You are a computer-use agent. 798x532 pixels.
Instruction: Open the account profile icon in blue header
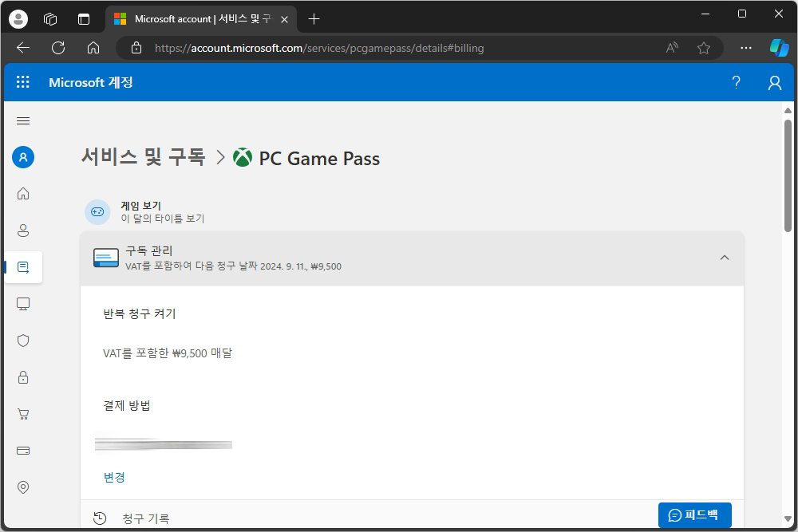[x=775, y=82]
